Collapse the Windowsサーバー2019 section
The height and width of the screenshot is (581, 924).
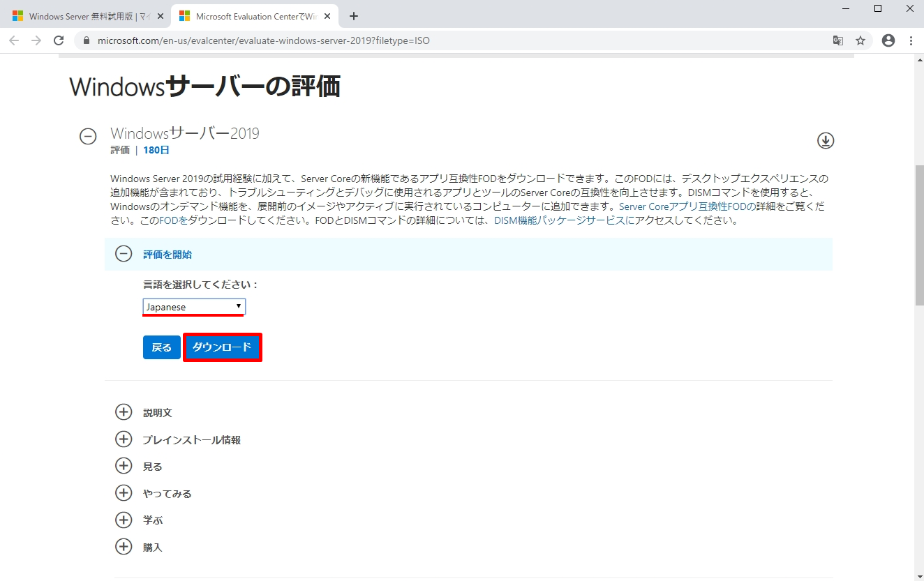[x=88, y=137]
